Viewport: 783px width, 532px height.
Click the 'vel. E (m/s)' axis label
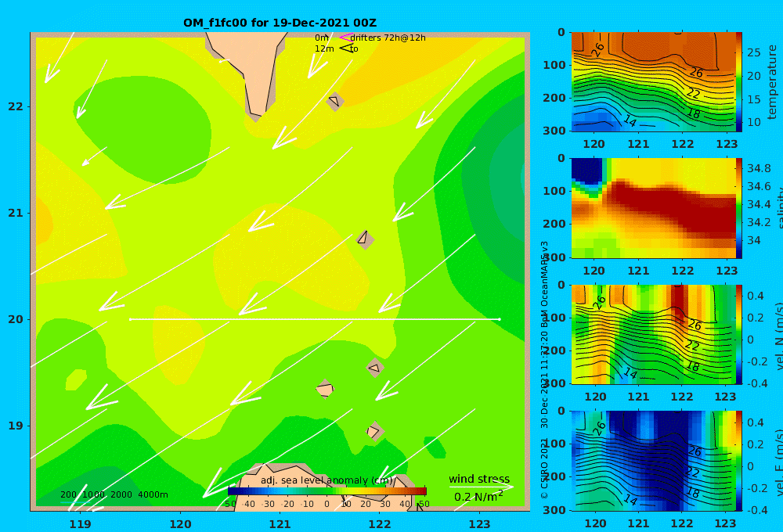pyautogui.click(x=778, y=462)
